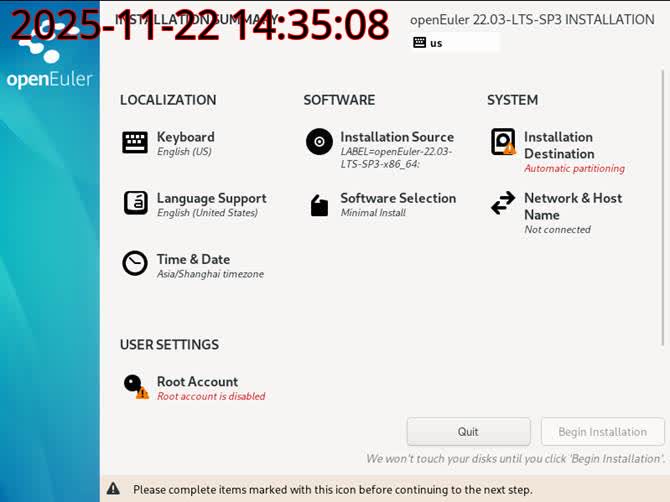Open Language Support via its icon
Image resolution: width=670 pixels, height=502 pixels.
[x=135, y=203]
